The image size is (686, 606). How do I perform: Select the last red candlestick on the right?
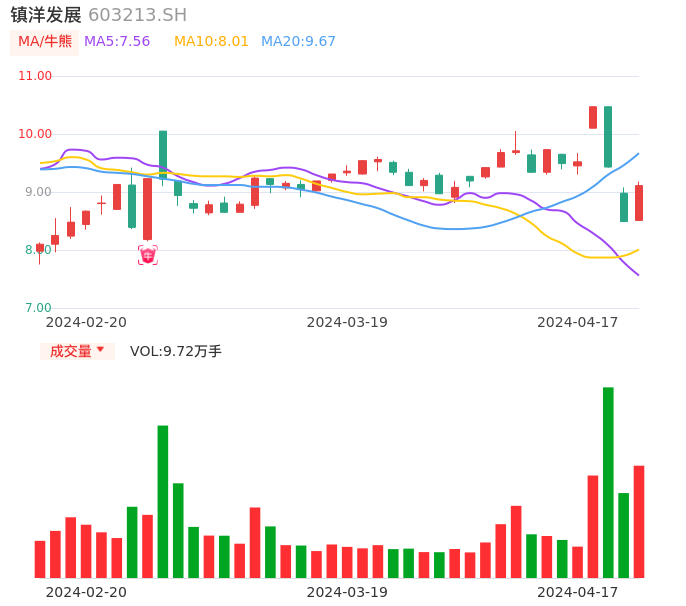click(x=639, y=202)
